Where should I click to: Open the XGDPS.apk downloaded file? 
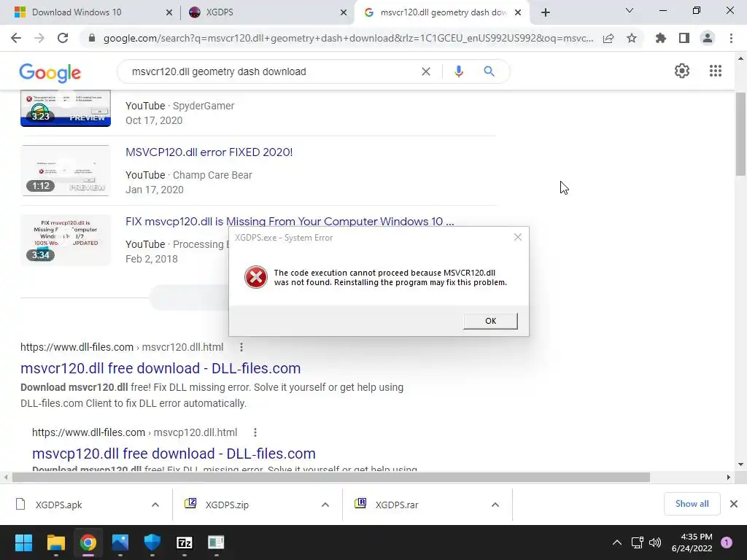coord(58,505)
